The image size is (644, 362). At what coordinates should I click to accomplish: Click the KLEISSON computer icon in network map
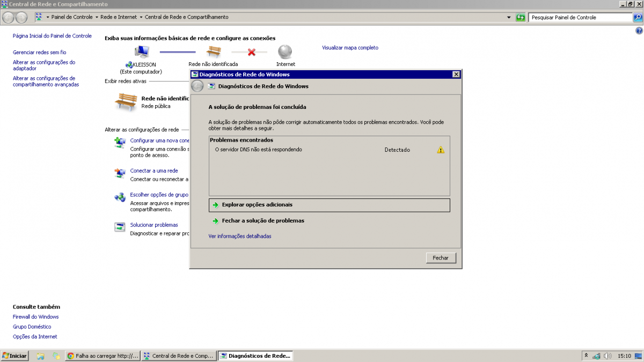click(x=142, y=52)
